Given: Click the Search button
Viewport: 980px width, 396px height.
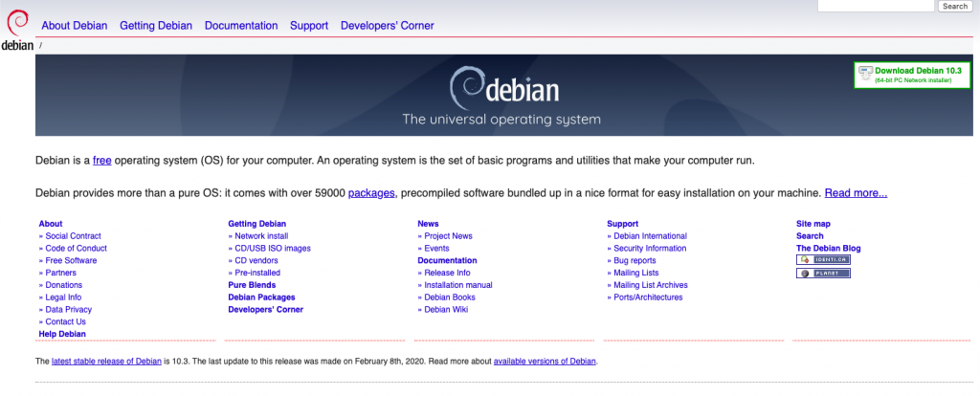Looking at the screenshot, I should pos(955,7).
